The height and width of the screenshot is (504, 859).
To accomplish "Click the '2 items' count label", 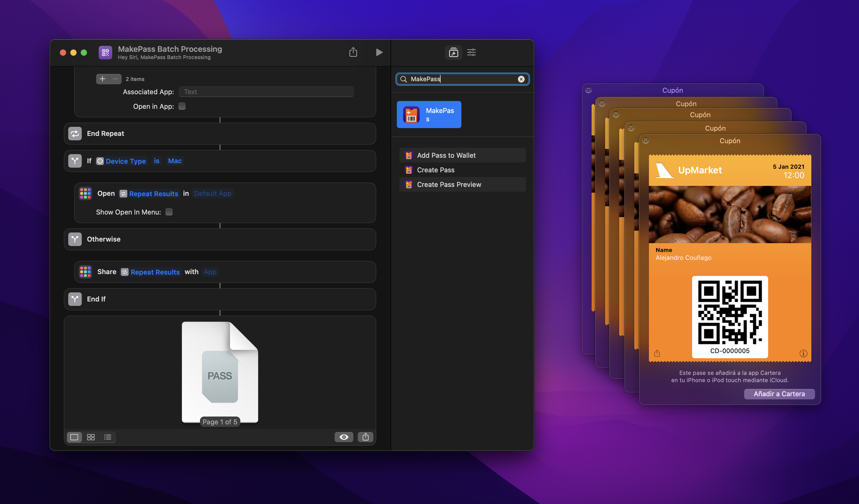I will tap(135, 79).
